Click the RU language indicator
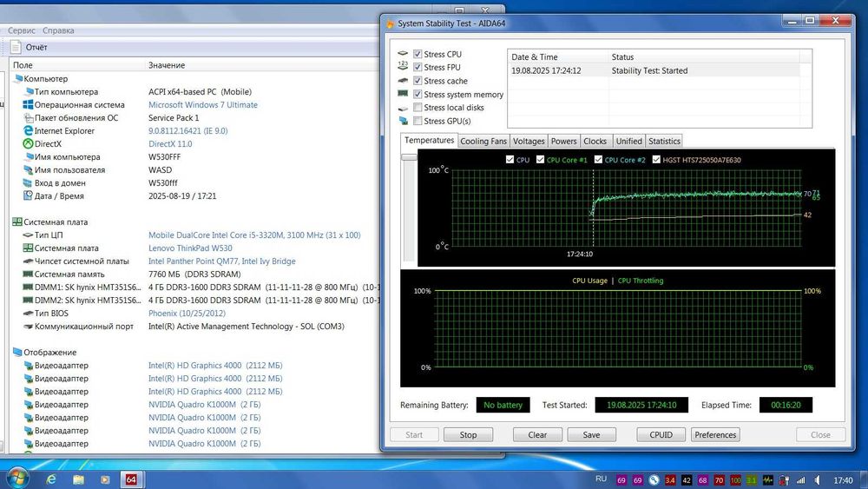Screen dimensions: 868x489 tap(602, 479)
